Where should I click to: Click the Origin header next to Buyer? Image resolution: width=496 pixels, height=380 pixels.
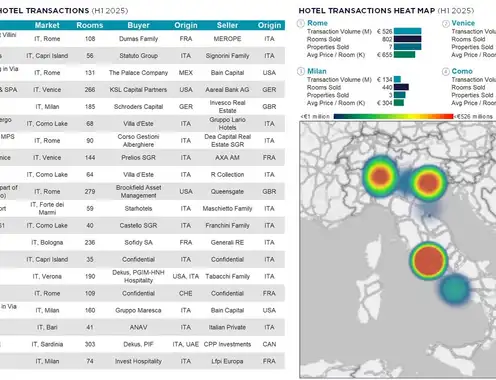(x=186, y=25)
